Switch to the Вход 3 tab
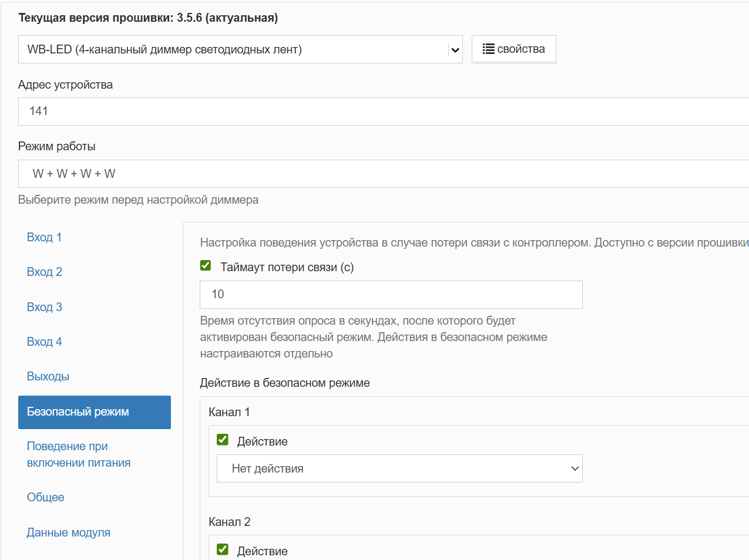The width and height of the screenshot is (749, 560). point(44,307)
